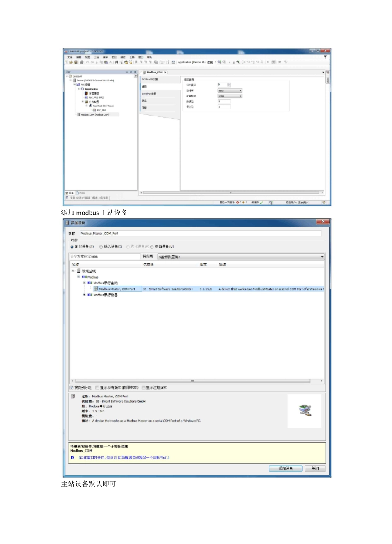This screenshot has width=392, height=544.
Task: Click the Application node icon in the device tree
Action: click(x=83, y=89)
